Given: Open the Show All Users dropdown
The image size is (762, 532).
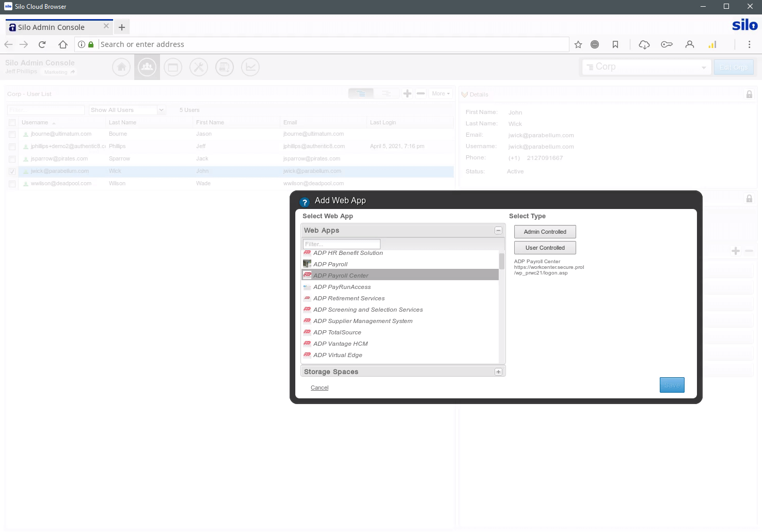Looking at the screenshot, I should pos(127,110).
